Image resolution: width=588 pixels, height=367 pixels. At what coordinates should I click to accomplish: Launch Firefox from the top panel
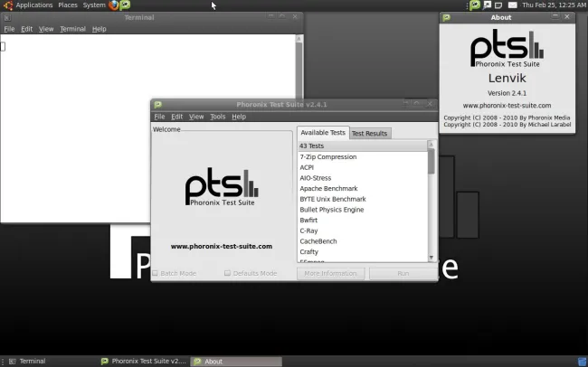(114, 5)
